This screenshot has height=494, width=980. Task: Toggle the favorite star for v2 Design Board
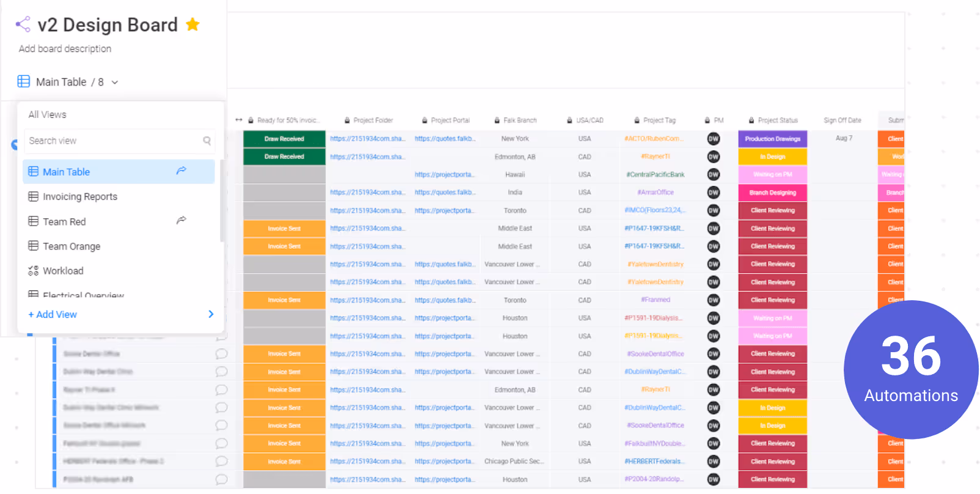192,24
